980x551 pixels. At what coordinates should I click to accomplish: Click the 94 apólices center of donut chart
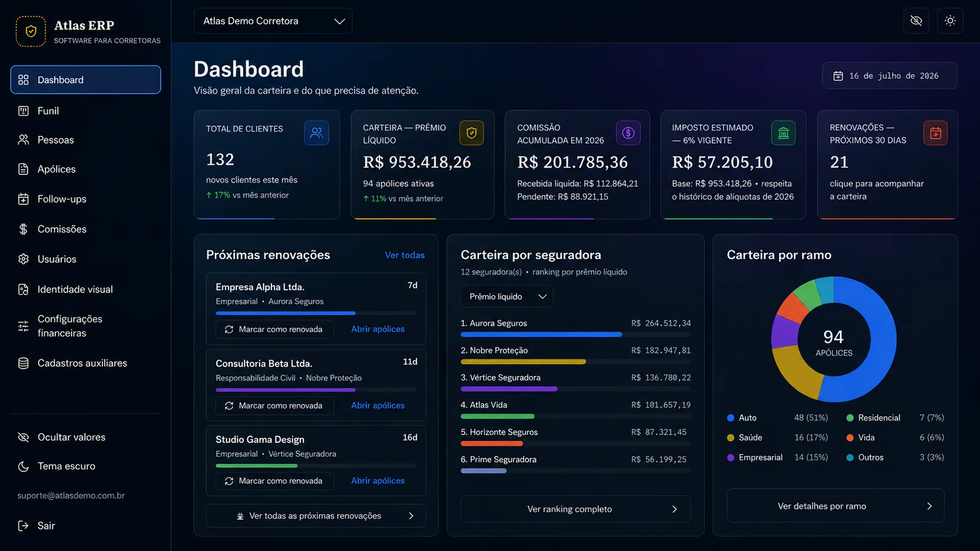coord(834,343)
